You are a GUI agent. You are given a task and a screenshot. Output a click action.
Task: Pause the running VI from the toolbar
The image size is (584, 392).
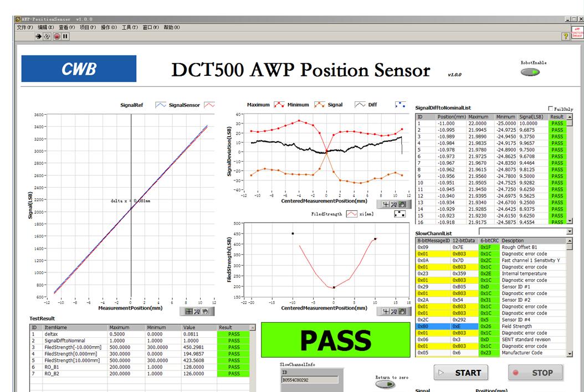pos(65,36)
